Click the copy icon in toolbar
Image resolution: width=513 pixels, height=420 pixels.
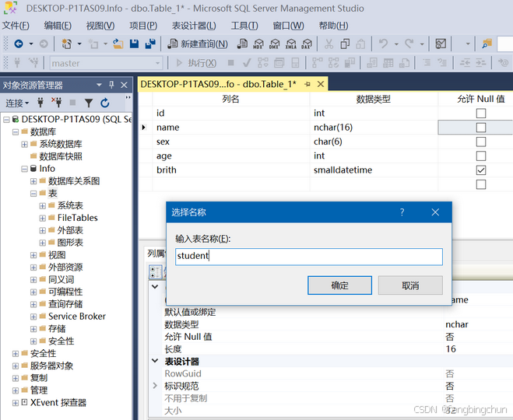(345, 44)
